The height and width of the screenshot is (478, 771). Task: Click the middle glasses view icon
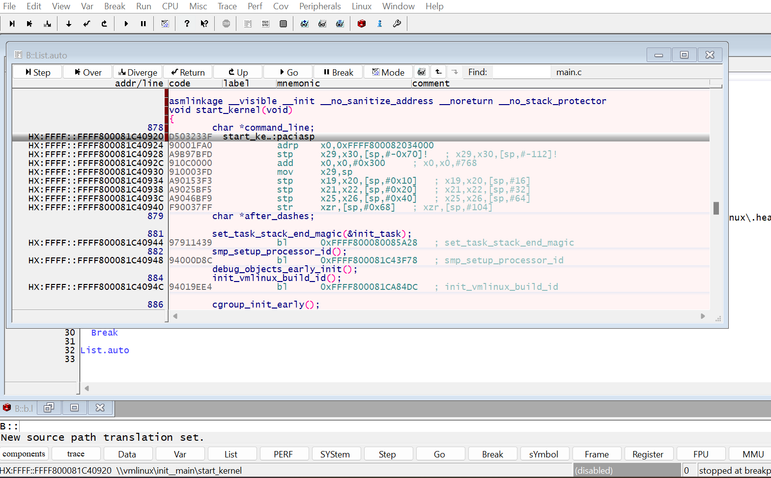(x=322, y=24)
